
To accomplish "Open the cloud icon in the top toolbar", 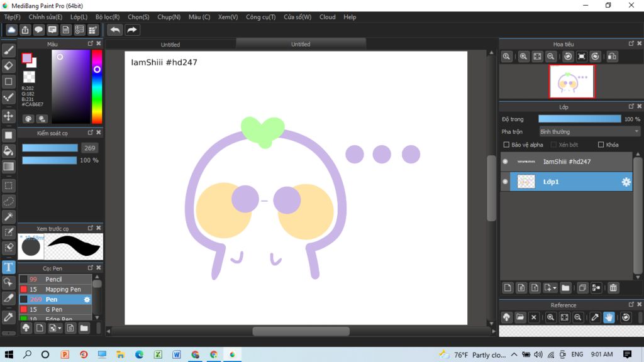I will point(11,30).
